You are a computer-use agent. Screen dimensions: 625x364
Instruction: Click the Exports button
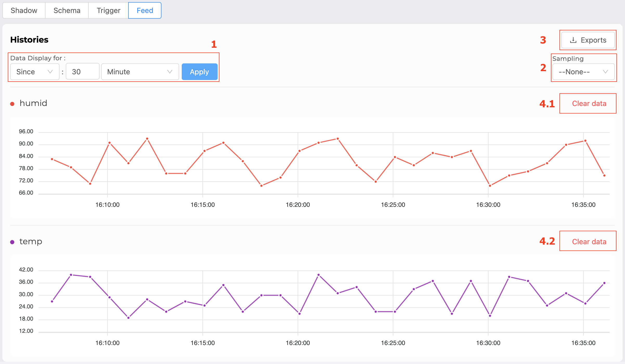[588, 40]
